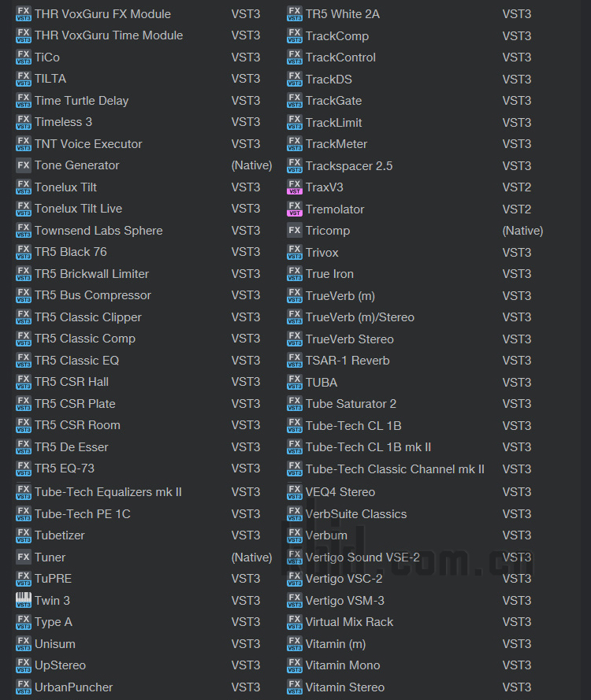Click the FX icon beside Tuner
Viewport: 591px width, 700px height.
point(23,557)
